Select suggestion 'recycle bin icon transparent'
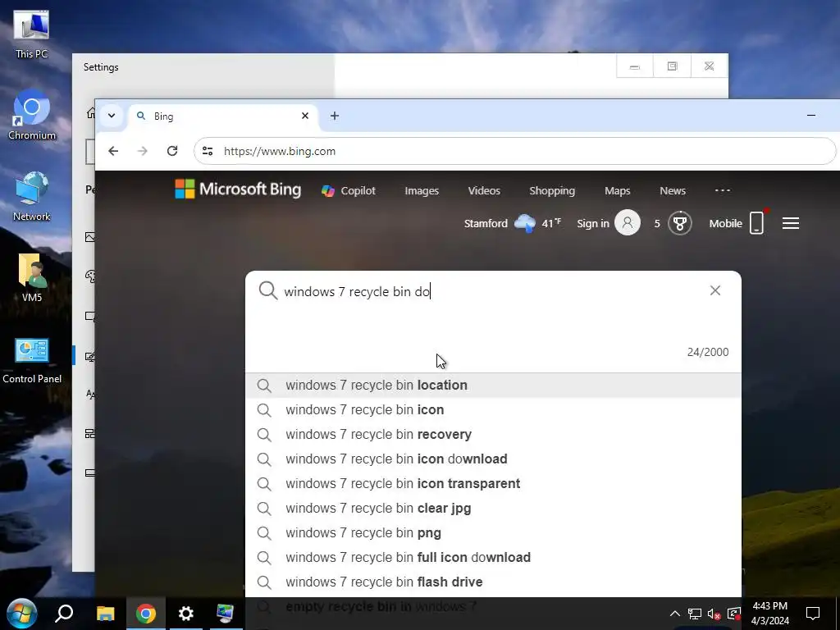 pyautogui.click(x=493, y=484)
